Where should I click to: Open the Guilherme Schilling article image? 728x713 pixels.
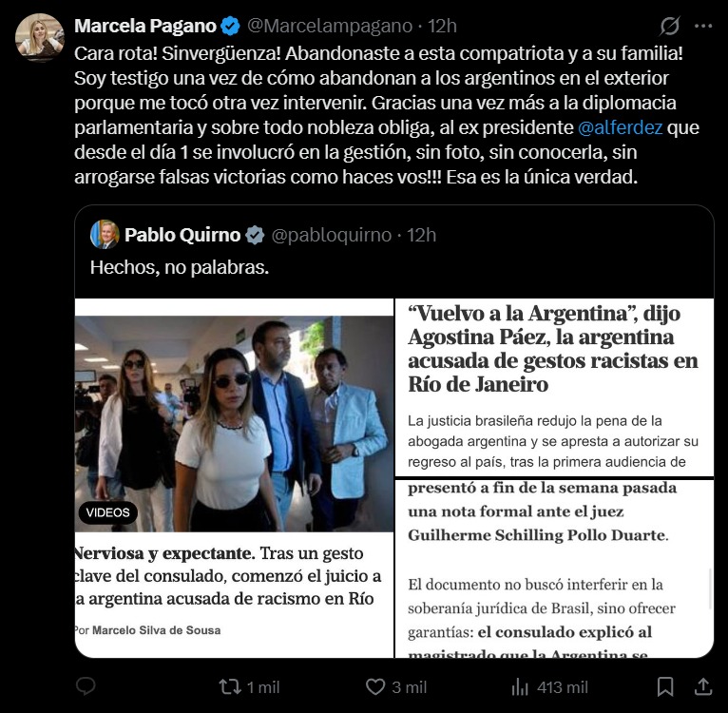pos(554,568)
